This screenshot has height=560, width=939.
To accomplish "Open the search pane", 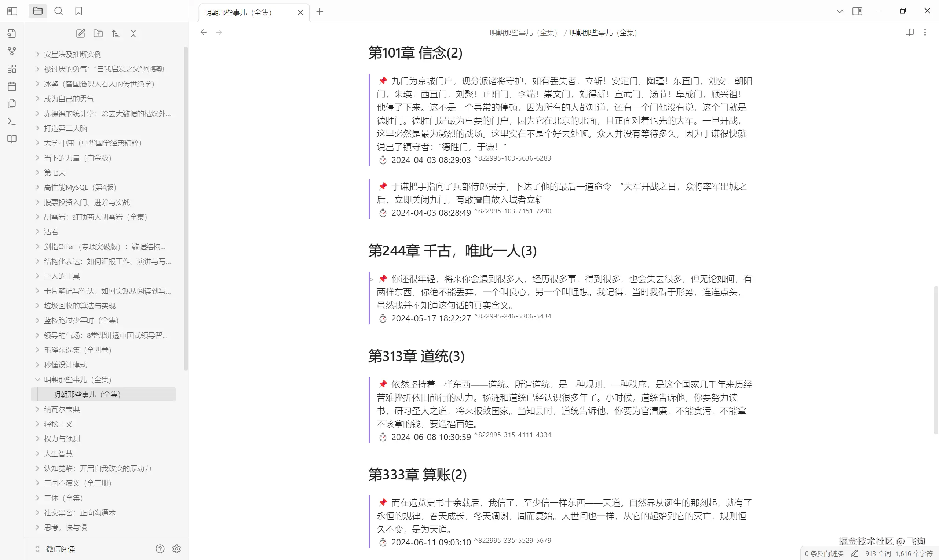I will (59, 11).
